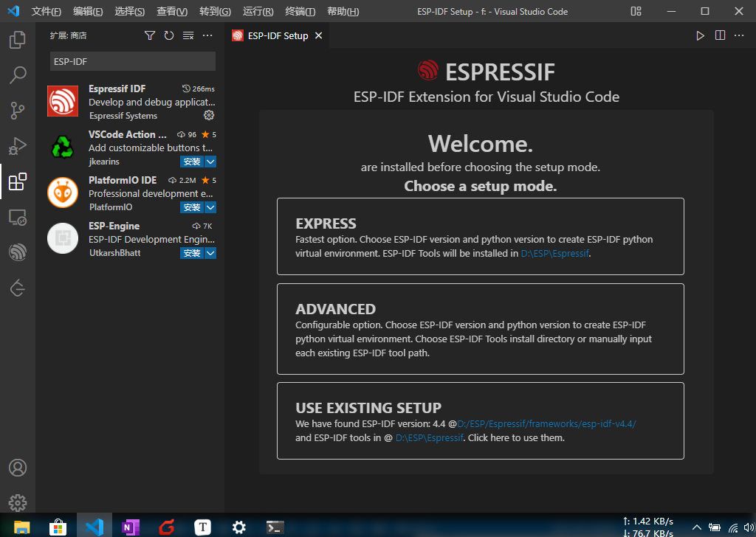756x537 pixels.
Task: Select the VSCode Action extension title
Action: tap(128, 134)
